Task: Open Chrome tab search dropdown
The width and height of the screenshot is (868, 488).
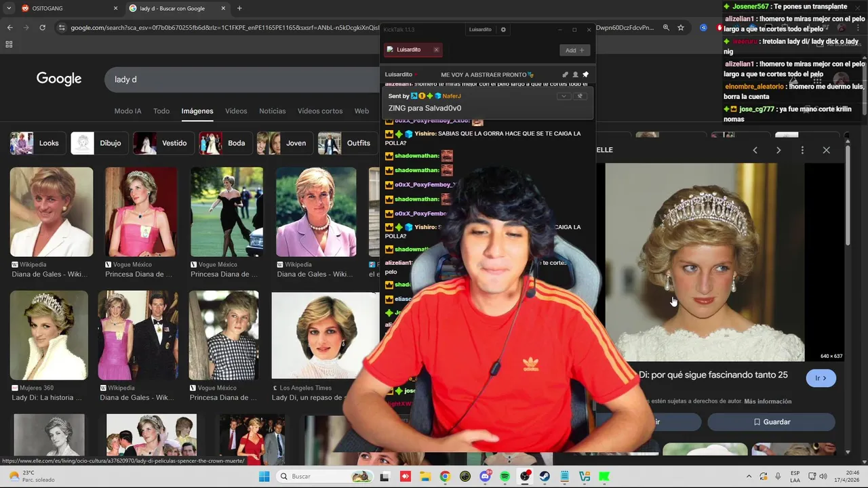Action: (x=9, y=8)
